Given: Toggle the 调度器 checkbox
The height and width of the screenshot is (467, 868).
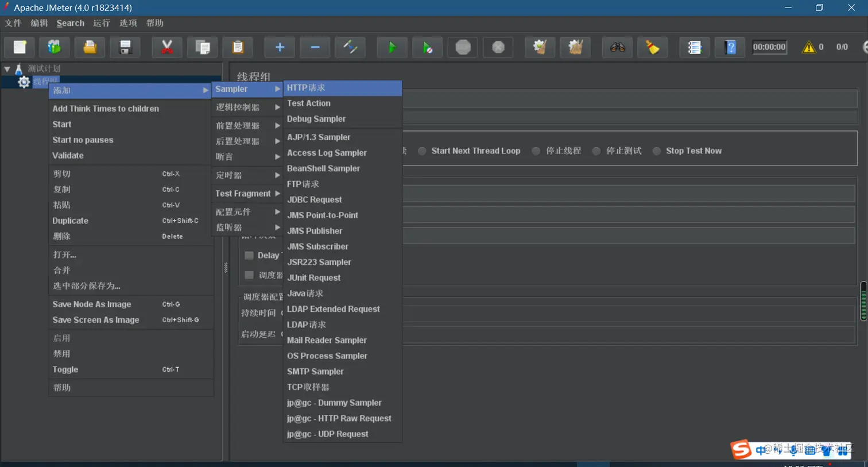Looking at the screenshot, I should (x=249, y=275).
